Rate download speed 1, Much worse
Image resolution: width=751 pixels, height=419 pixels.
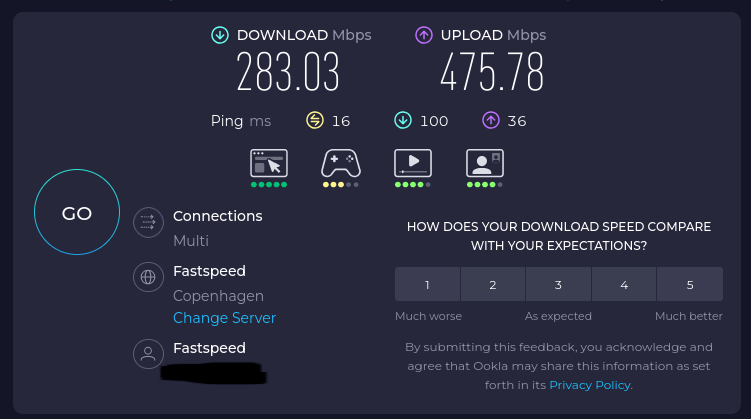click(427, 284)
